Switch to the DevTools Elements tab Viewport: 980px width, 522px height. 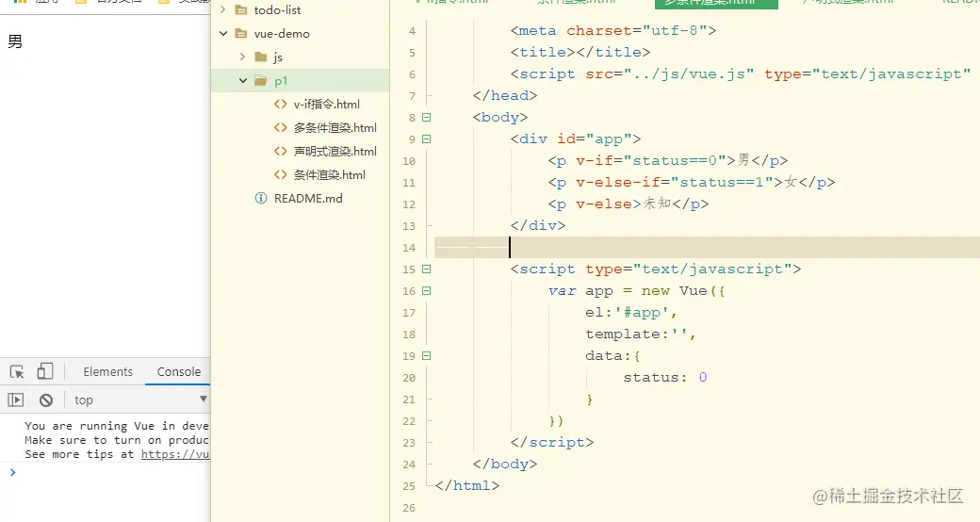coord(108,371)
